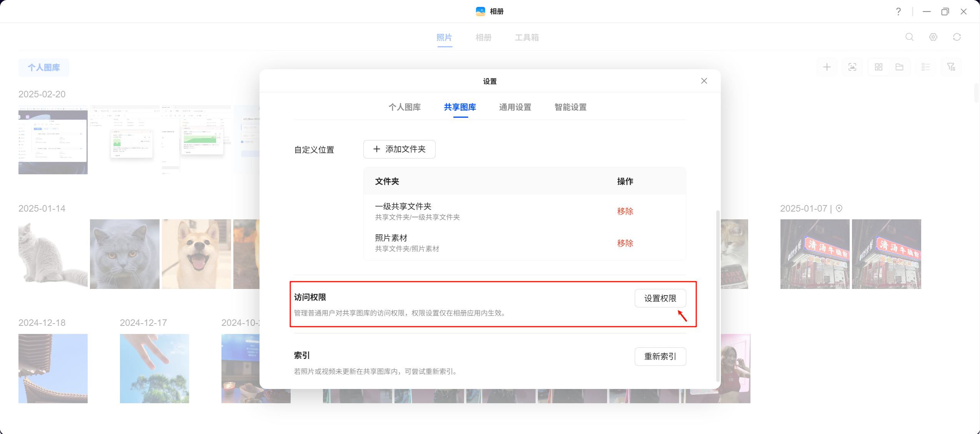Switch to grid view icon
The width and height of the screenshot is (980, 434).
click(879, 67)
